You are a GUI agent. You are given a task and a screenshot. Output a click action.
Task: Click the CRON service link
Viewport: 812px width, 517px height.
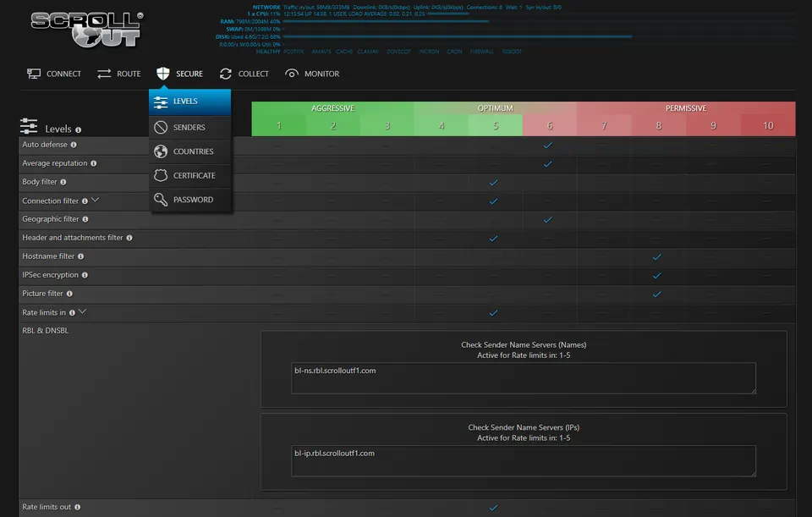click(454, 52)
